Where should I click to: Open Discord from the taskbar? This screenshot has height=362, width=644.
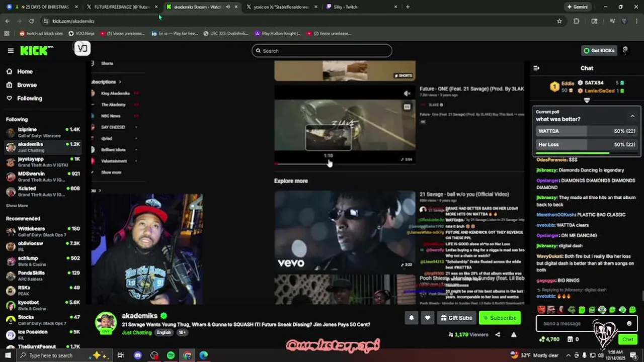138,355
